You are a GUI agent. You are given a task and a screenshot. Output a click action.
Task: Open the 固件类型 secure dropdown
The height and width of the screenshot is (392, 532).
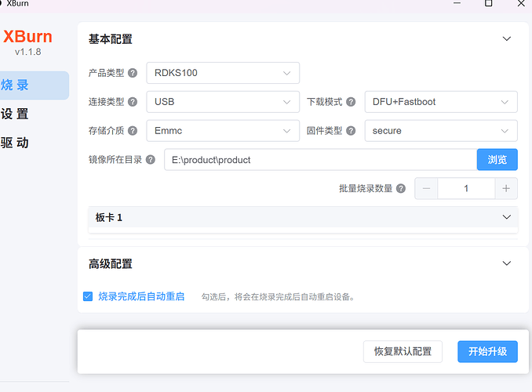(441, 131)
